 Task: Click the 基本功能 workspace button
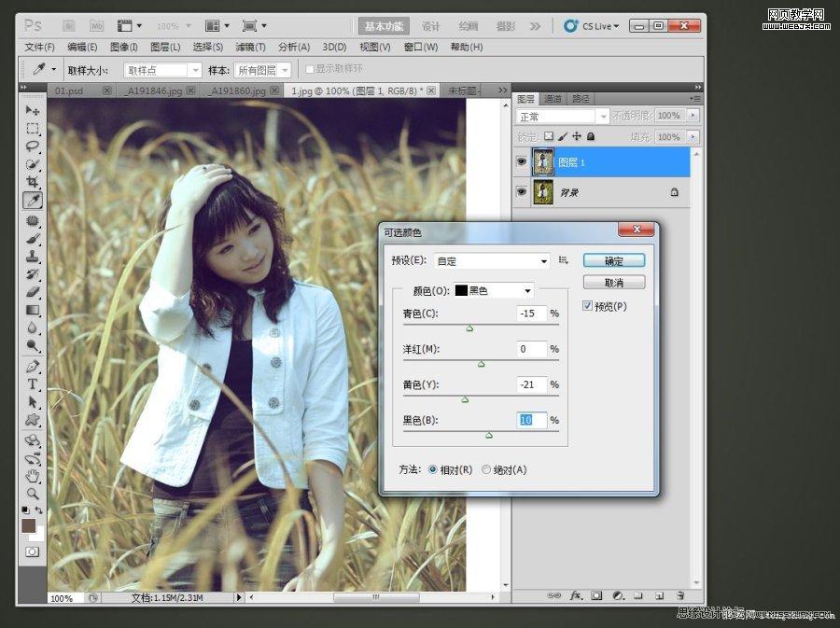point(384,26)
